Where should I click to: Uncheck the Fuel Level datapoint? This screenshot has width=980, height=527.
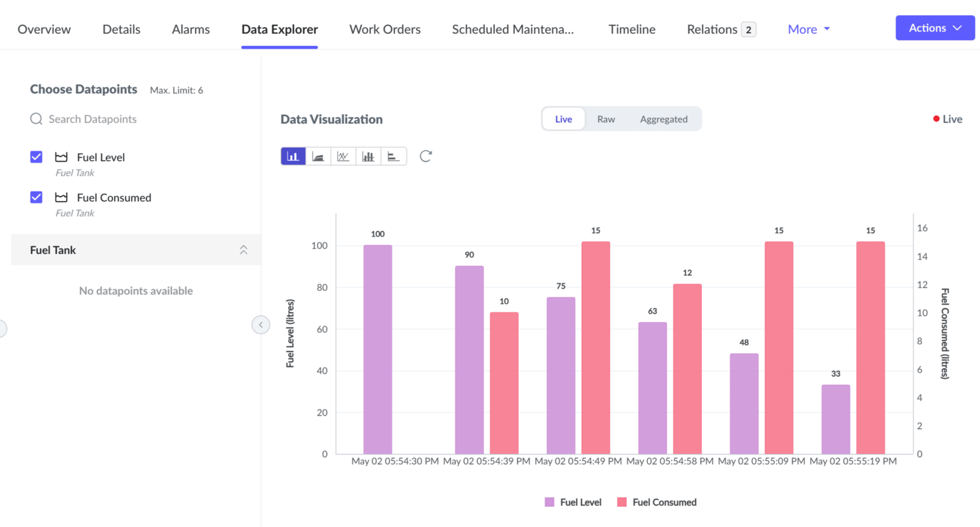(36, 157)
